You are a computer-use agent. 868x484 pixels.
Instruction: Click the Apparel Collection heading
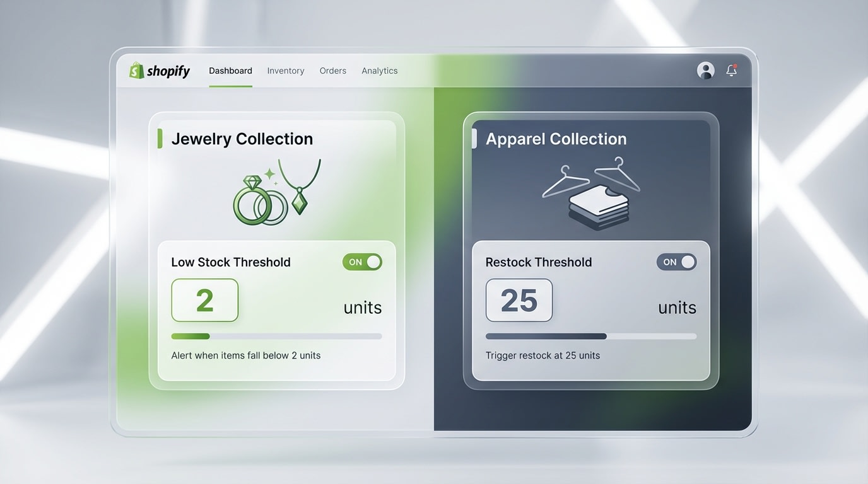pos(556,139)
